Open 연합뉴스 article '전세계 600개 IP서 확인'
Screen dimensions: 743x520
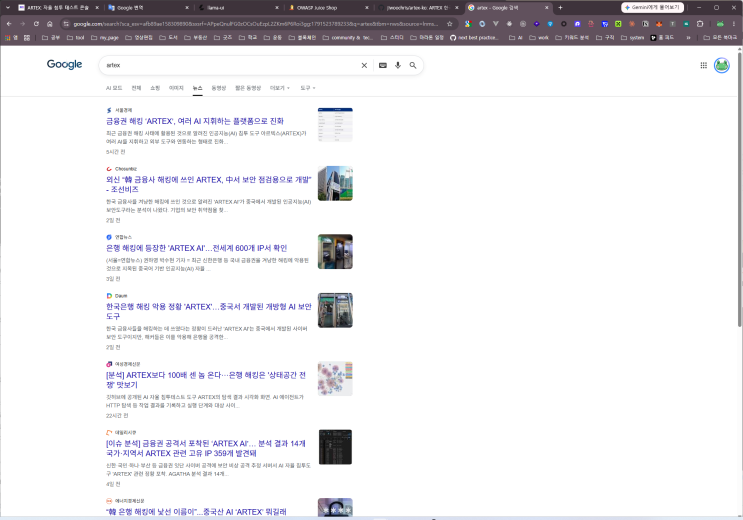(x=196, y=248)
